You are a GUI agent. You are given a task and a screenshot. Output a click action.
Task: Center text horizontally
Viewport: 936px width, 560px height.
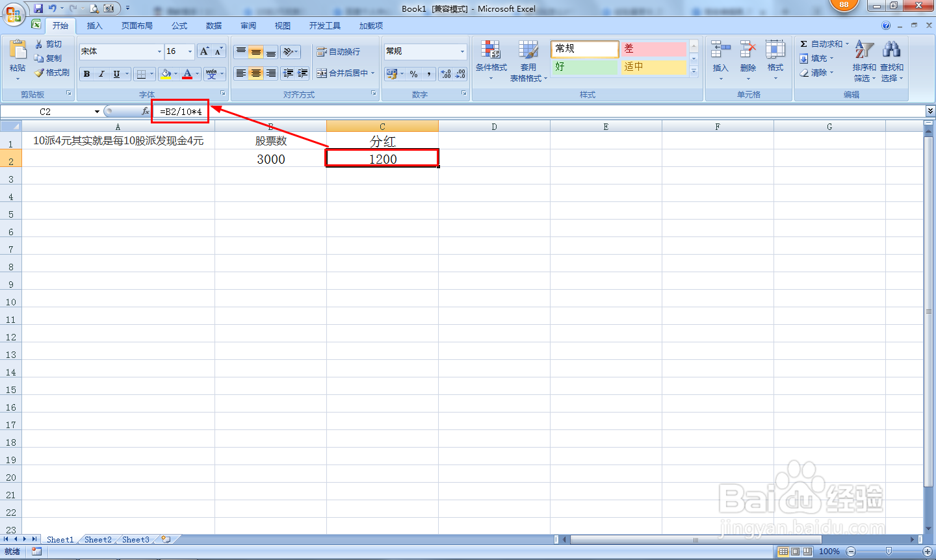pyautogui.click(x=256, y=73)
